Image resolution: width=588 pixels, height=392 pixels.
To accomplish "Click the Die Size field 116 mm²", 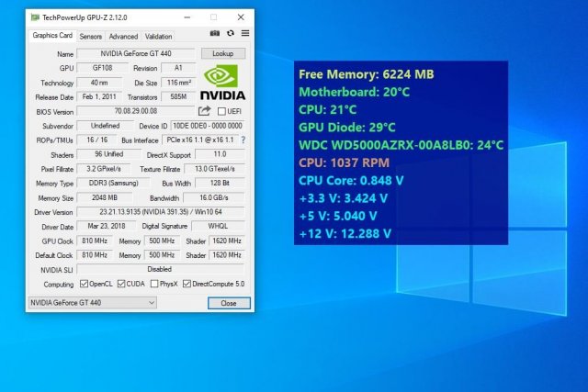I will [178, 83].
